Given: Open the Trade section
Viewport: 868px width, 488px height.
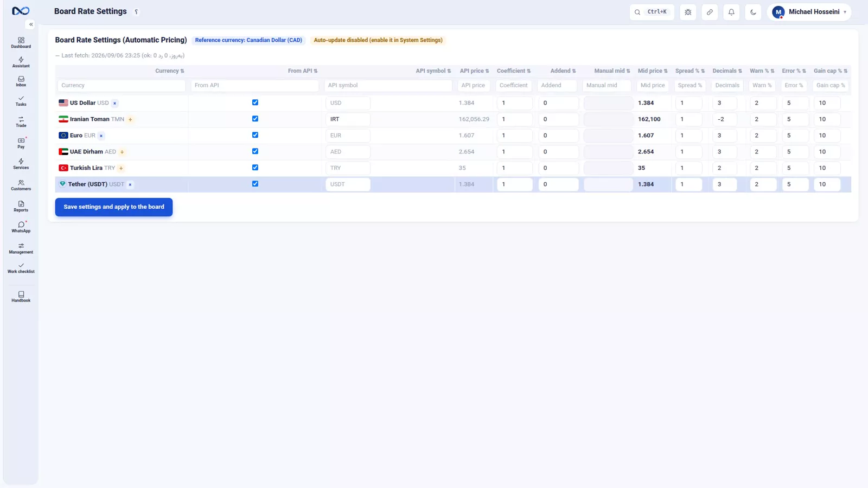Looking at the screenshot, I should pyautogui.click(x=21, y=122).
